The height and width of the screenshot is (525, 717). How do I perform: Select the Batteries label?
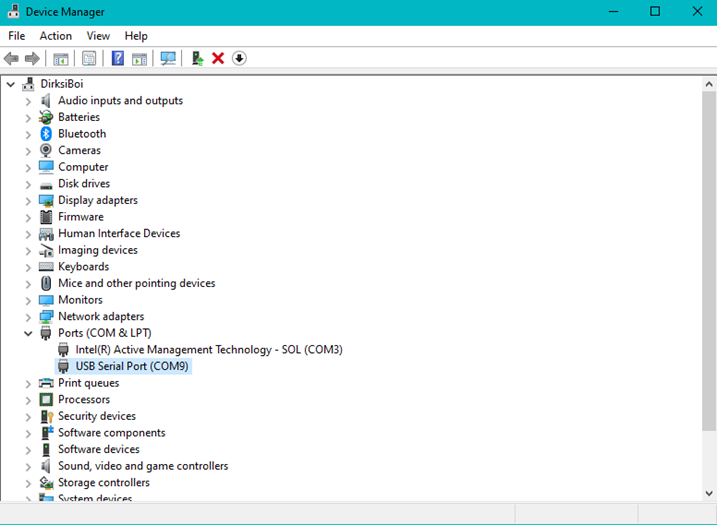[79, 117]
